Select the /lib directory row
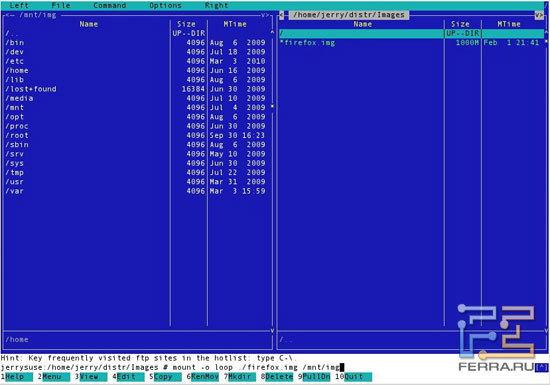This screenshot has height=385, width=550. 138,80
